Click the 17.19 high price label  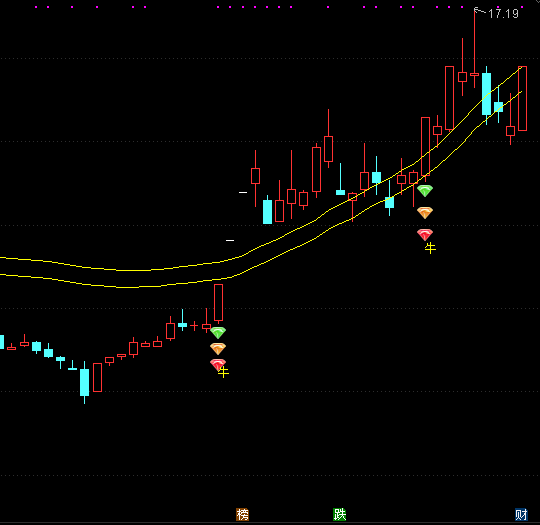[x=503, y=14]
